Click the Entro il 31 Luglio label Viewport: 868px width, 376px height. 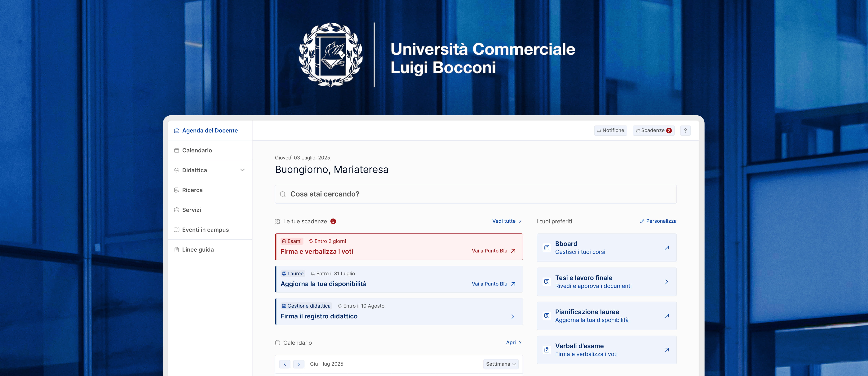click(333, 274)
